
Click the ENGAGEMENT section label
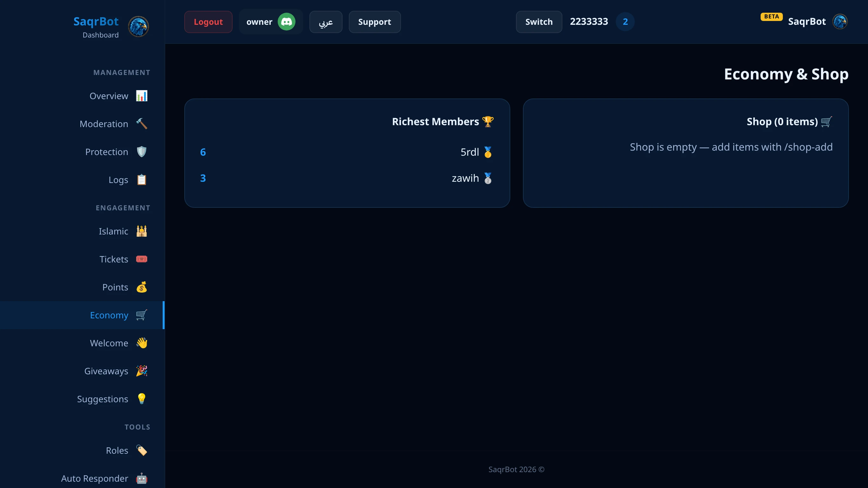point(123,208)
